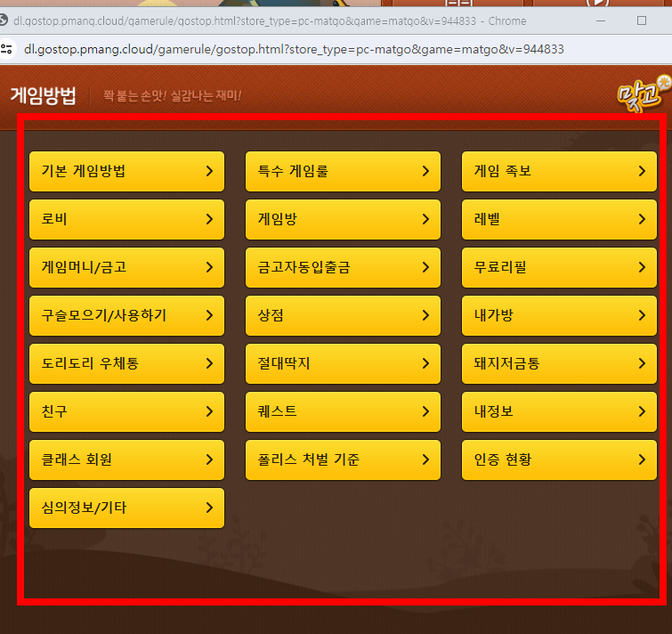Viewport: 672px width, 634px height.
Task: Open 도리도리 우체통 guide
Action: click(126, 363)
